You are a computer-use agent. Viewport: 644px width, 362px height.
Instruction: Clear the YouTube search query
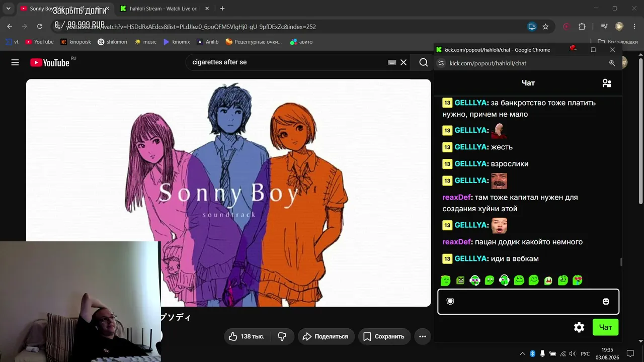(x=404, y=62)
